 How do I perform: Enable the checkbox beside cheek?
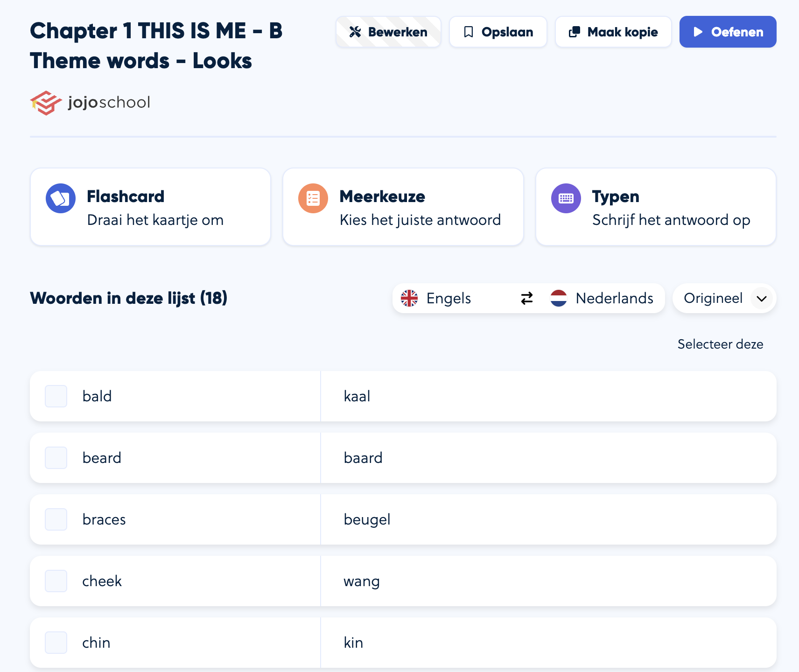(x=56, y=581)
